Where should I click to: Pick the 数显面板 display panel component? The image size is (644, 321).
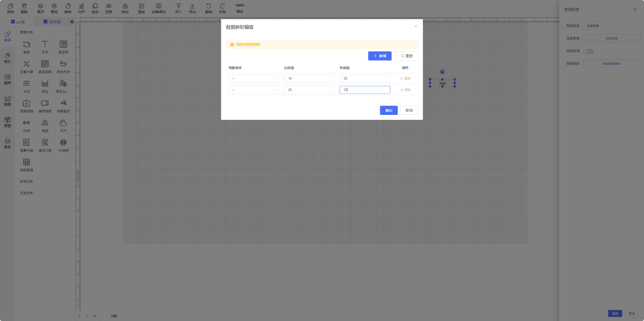coord(45,67)
